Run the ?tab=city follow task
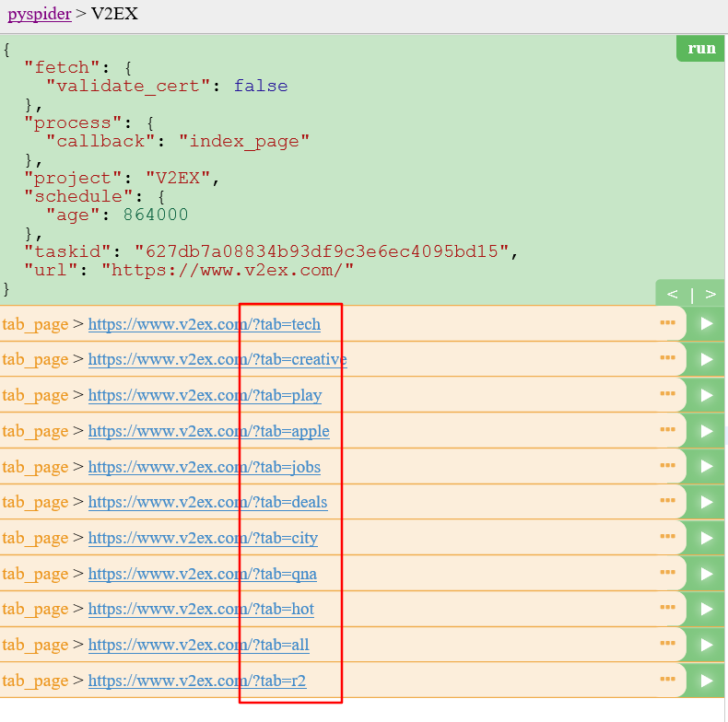 [707, 538]
